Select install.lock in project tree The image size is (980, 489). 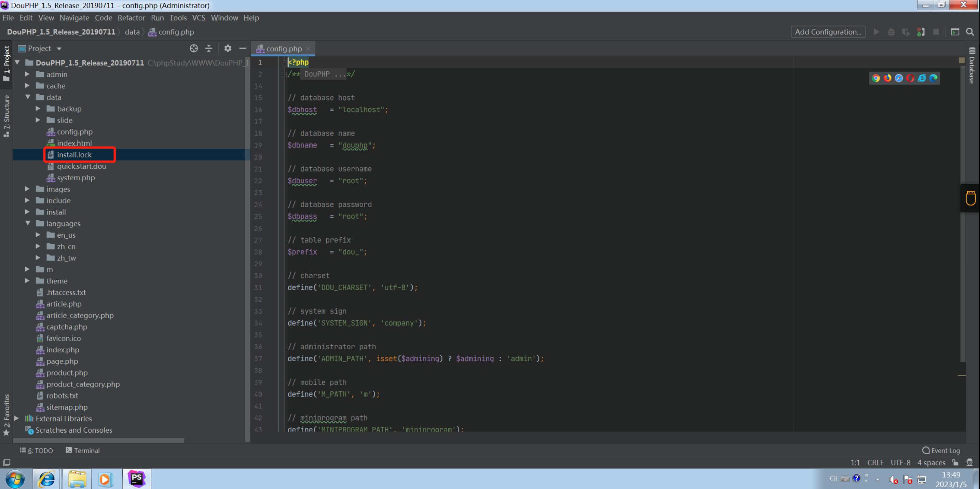[74, 154]
